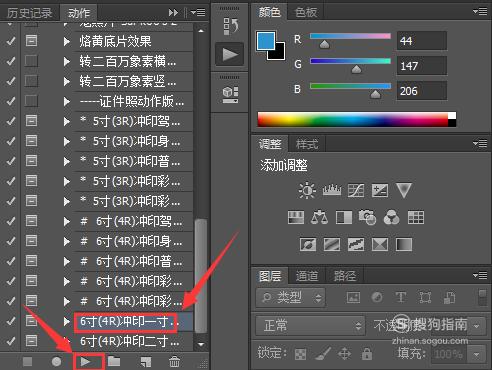Lock transparent pixels (checkerboard icon)
Screen dimensions: 492x370
[x=300, y=354]
